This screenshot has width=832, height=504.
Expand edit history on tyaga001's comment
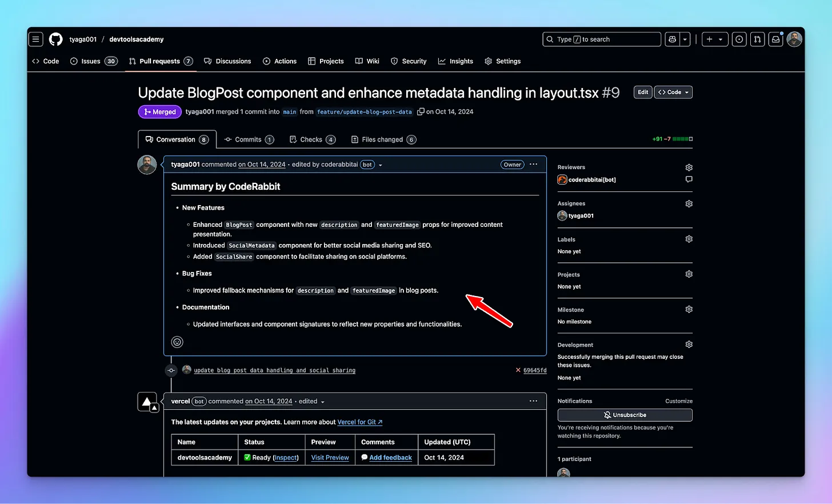pos(381,165)
